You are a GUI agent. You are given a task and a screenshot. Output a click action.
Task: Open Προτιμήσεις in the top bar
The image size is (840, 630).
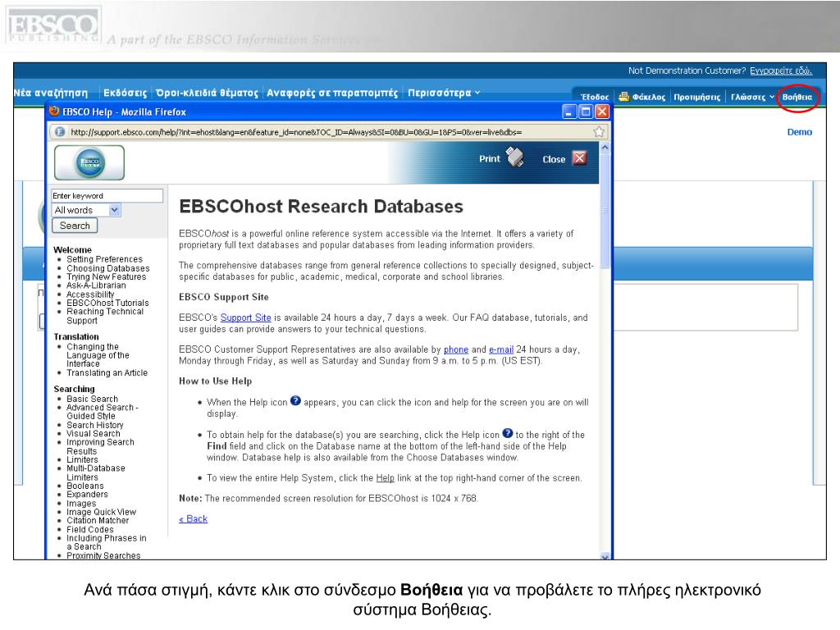[697, 97]
